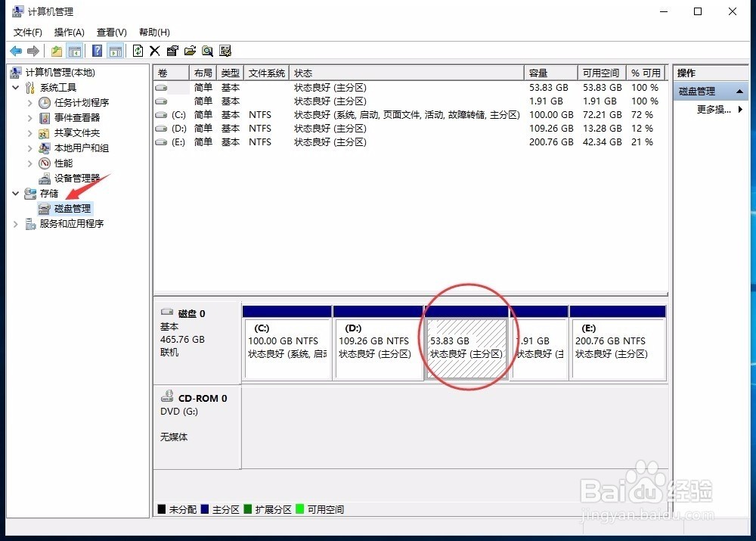Collapse the 磁盘管理 section in the 操作 pane
This screenshot has height=541, width=756.
coord(740,90)
